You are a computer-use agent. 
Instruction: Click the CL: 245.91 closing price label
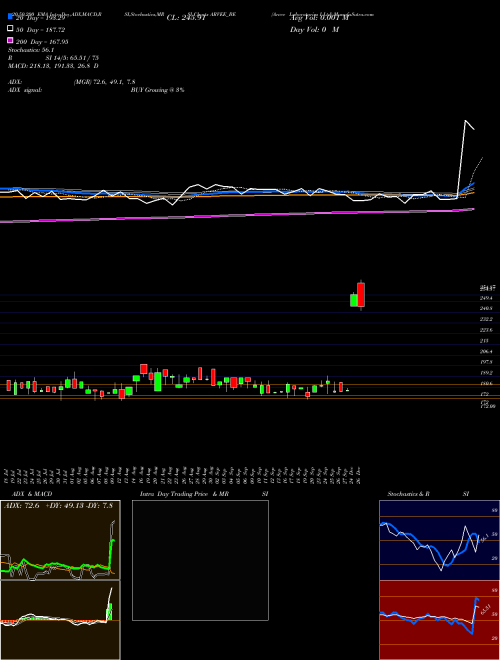pyautogui.click(x=186, y=18)
